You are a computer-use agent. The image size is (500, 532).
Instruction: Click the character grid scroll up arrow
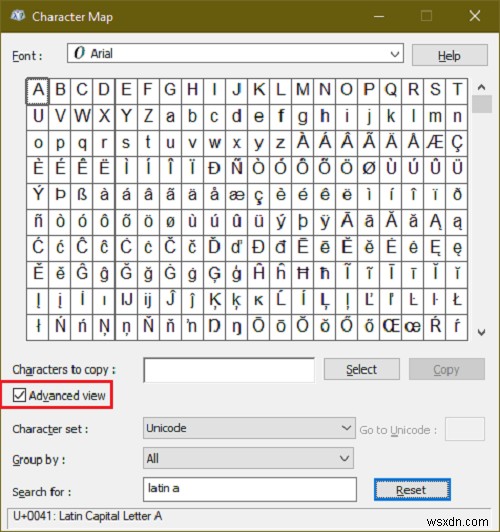pyautogui.click(x=481, y=88)
